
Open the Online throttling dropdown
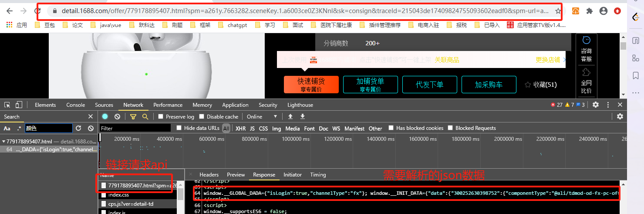(x=262, y=116)
